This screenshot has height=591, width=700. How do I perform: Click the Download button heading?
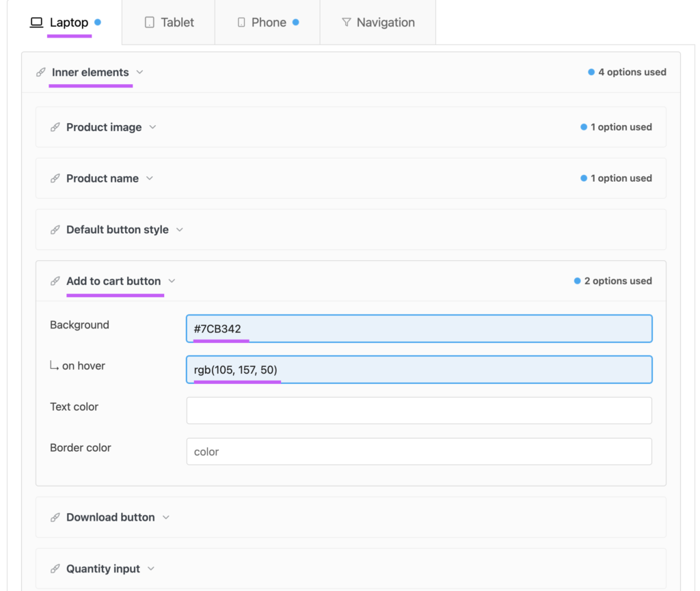pyautogui.click(x=110, y=517)
